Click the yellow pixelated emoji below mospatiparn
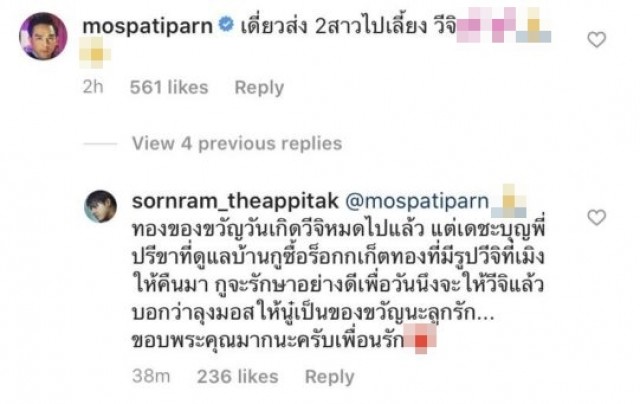Viewport: 640px width, 404px height. click(95, 53)
